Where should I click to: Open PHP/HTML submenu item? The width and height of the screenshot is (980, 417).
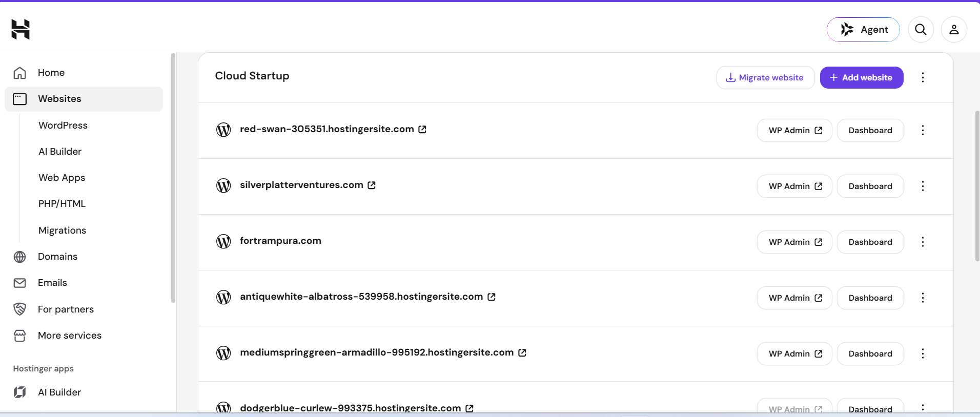62,204
